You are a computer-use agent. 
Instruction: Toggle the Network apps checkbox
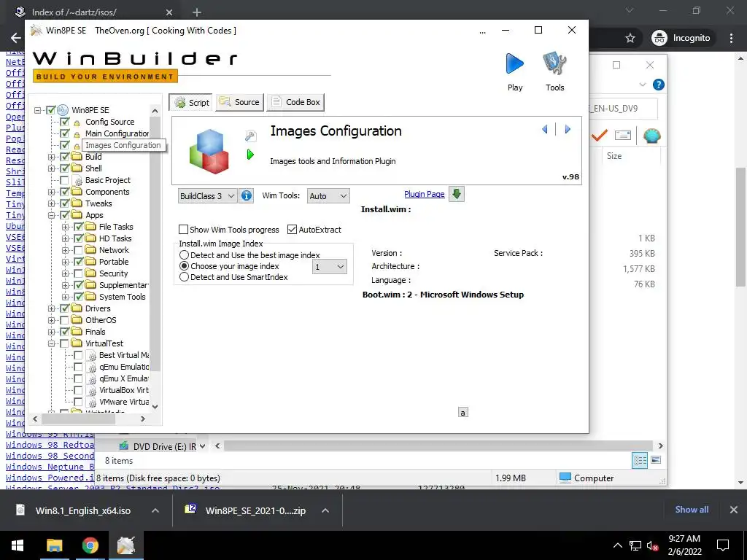pyautogui.click(x=79, y=250)
